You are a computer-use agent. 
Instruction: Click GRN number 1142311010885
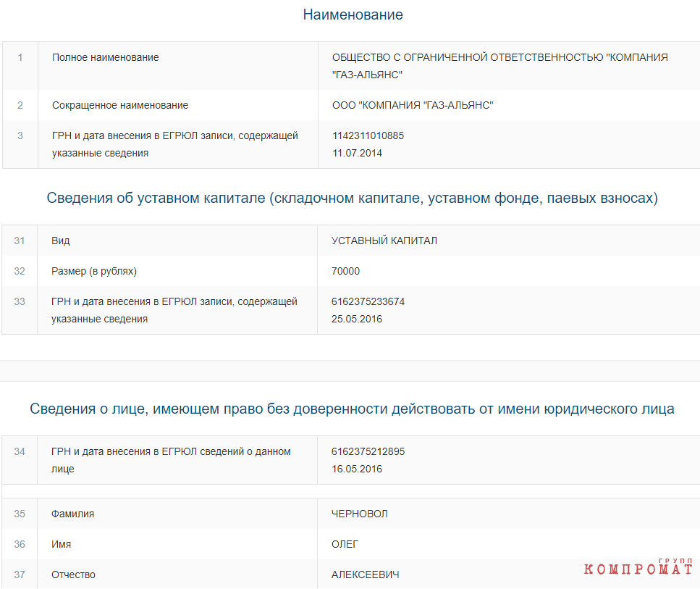click(x=368, y=136)
